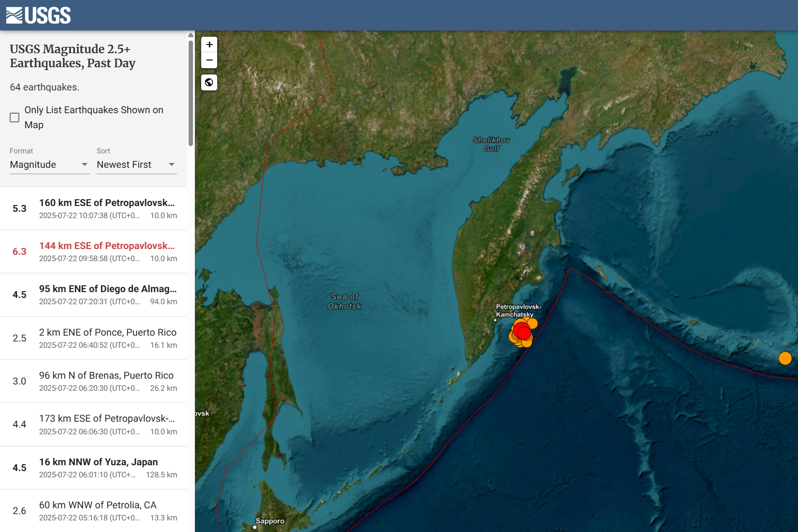Zoom out of the map
The image size is (798, 532).
[x=209, y=60]
